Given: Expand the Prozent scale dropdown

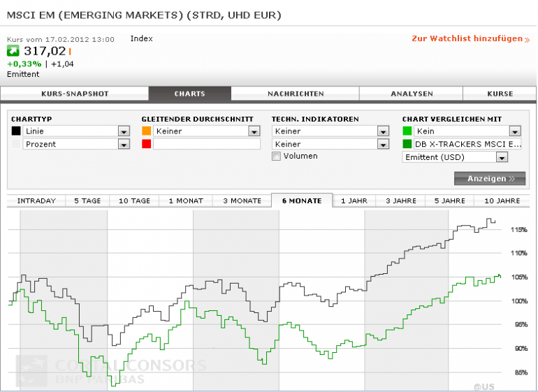Looking at the screenshot, I should pyautogui.click(x=76, y=144).
